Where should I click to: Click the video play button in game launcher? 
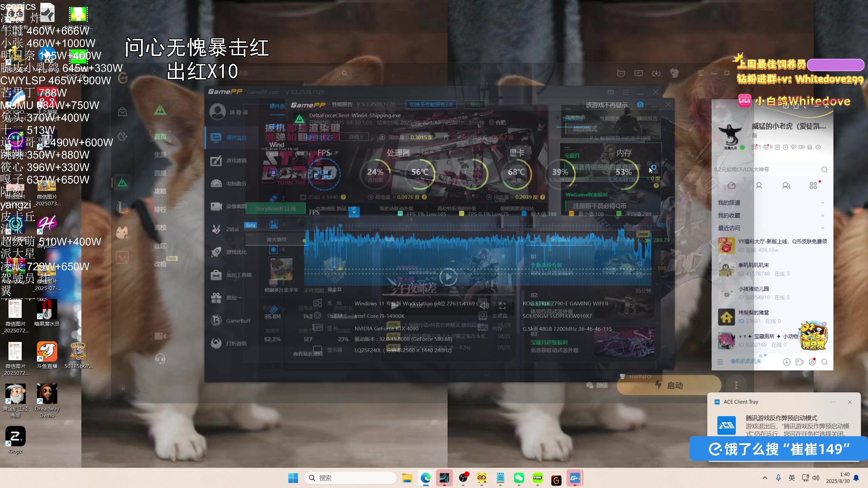(448, 277)
